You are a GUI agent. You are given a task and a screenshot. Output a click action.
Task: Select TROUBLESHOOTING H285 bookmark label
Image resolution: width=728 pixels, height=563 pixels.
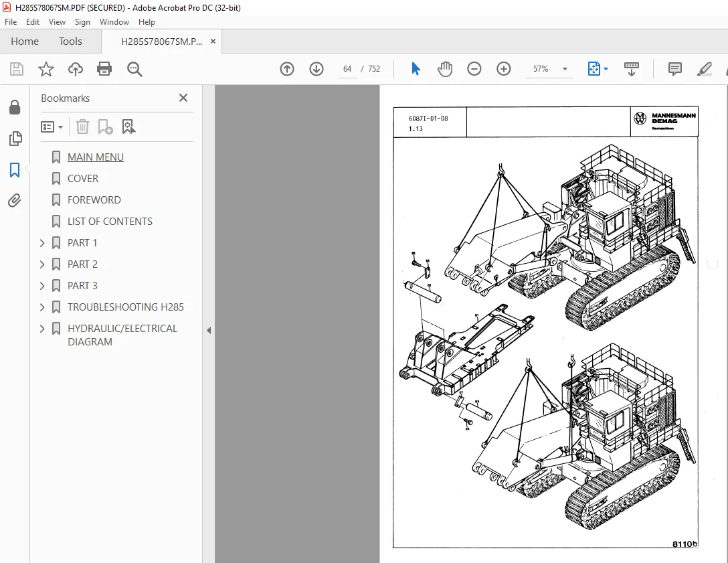pyautogui.click(x=125, y=307)
